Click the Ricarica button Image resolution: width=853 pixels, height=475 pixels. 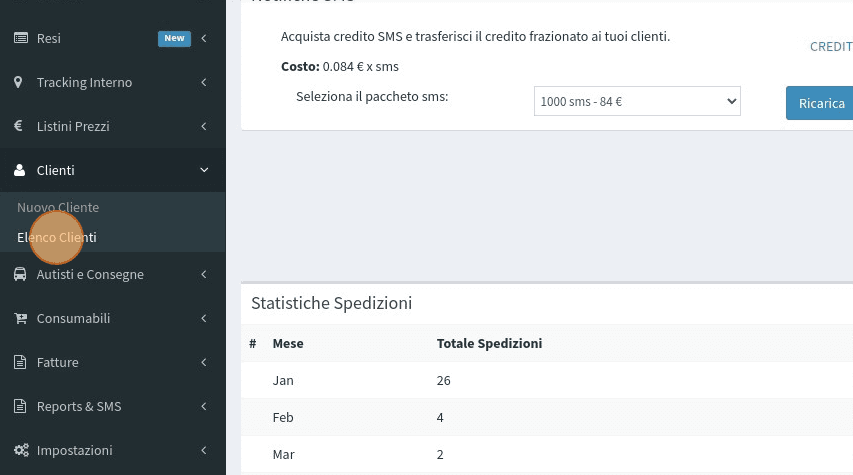coord(820,103)
